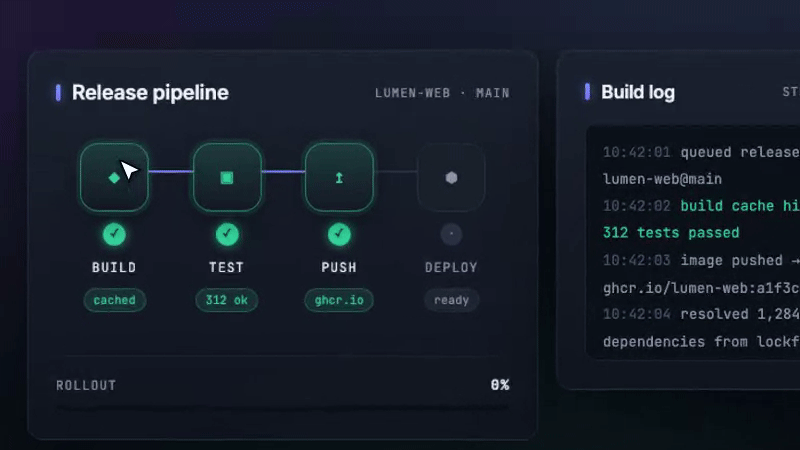This screenshot has width=800, height=450.
Task: Select the Push stage upload arrow icon
Action: (x=339, y=178)
